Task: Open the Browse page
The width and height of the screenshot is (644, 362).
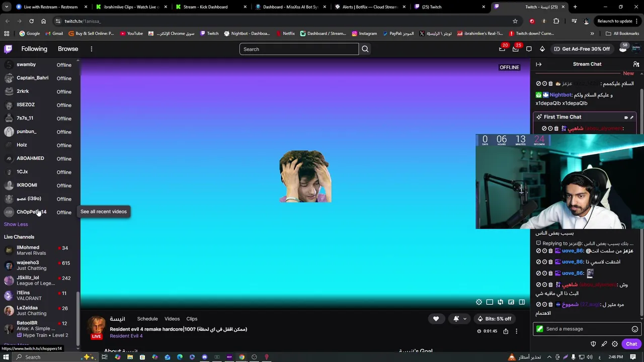Action: [68, 49]
